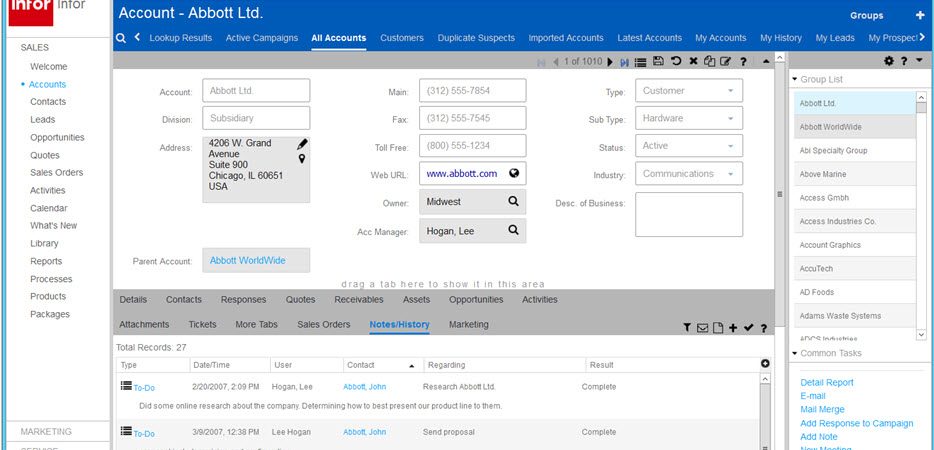Screen dimensions: 934x450
Task: Delete the record with the X icon
Action: tap(693, 61)
